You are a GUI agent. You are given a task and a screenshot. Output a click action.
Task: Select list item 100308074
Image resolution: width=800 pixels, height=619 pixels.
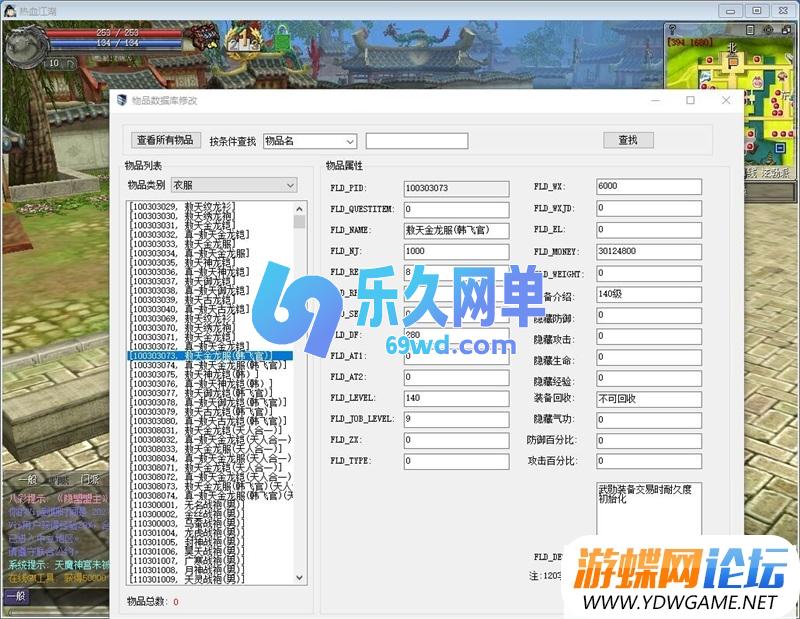point(211,496)
